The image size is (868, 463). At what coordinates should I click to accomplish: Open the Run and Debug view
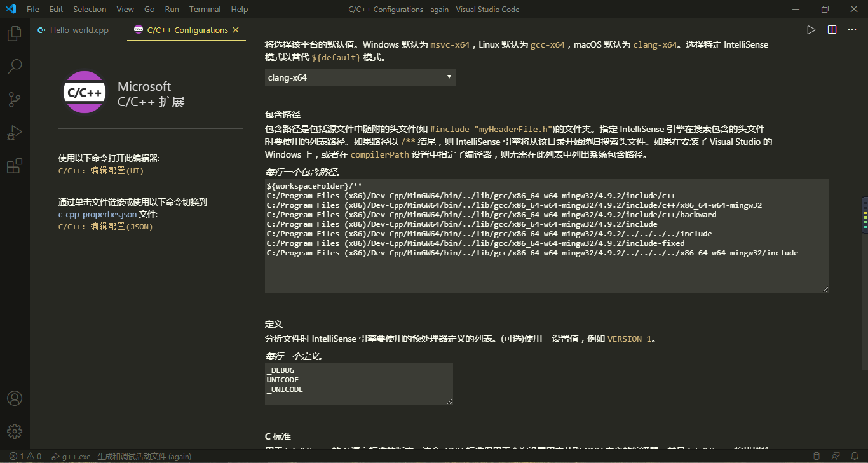click(x=15, y=133)
